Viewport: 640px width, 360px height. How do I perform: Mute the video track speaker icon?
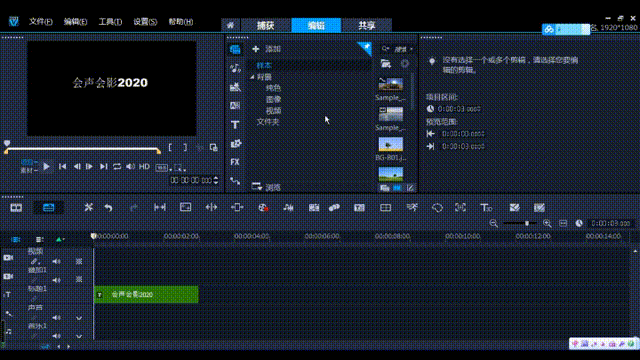[56, 261]
